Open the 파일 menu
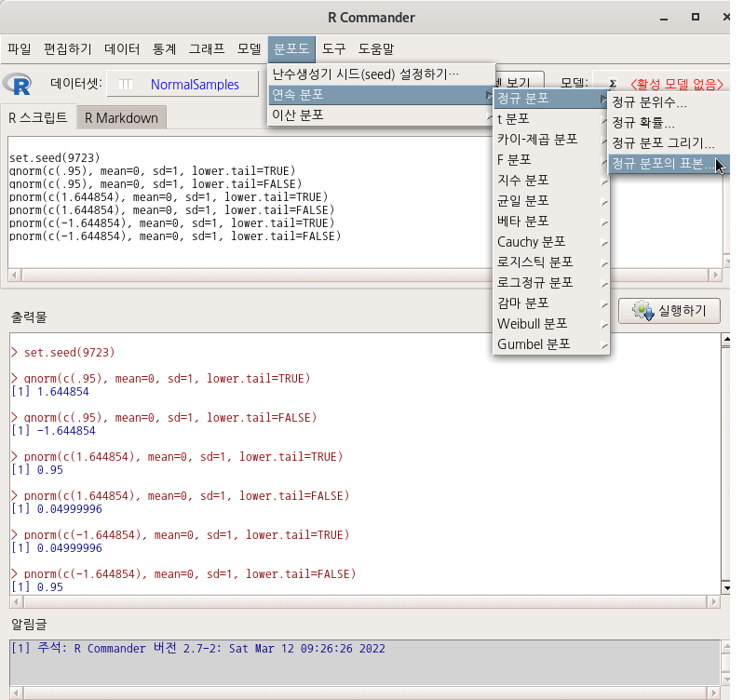The image size is (744, 700). tap(20, 48)
